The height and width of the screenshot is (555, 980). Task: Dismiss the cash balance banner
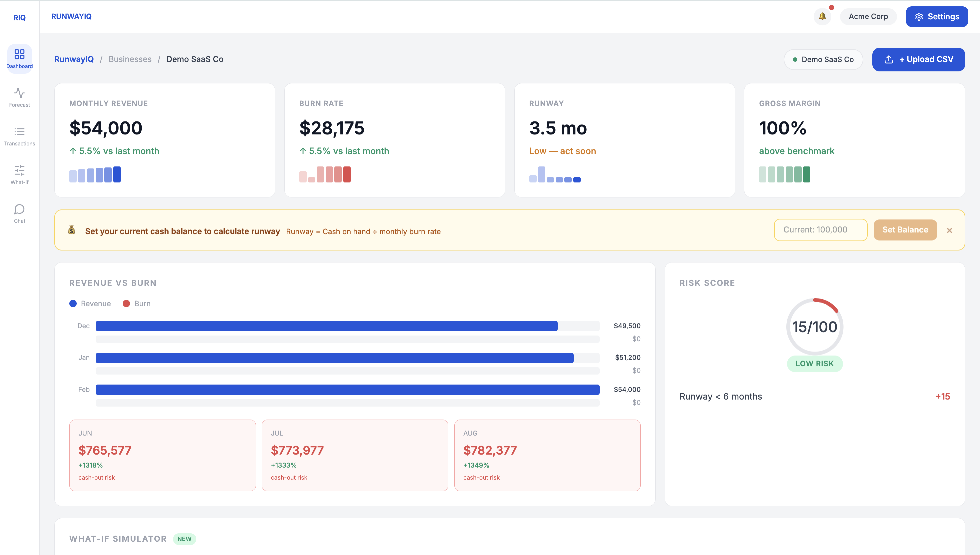click(x=949, y=230)
